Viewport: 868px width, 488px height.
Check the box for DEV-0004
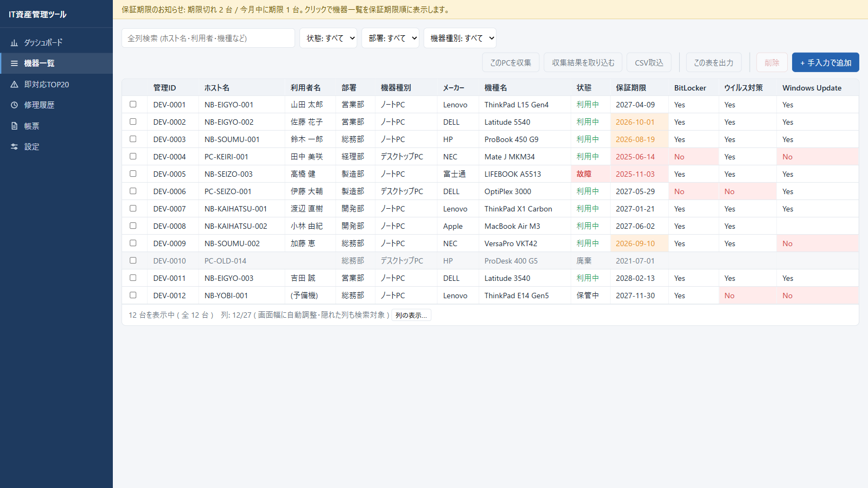click(133, 156)
